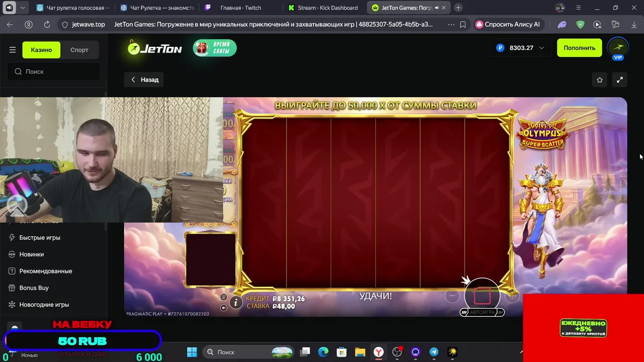Open the purple ghost extension icon
This screenshot has width=644, height=362.
click(x=562, y=24)
